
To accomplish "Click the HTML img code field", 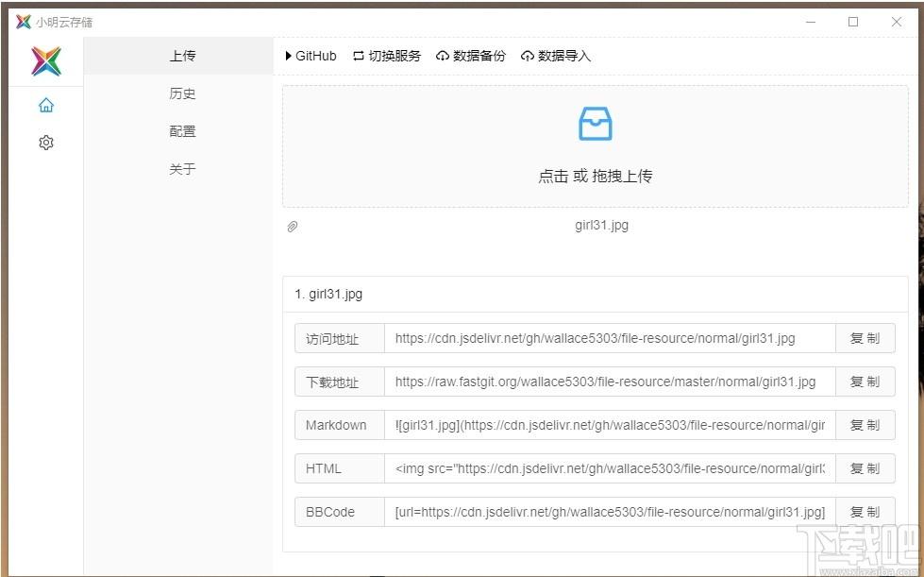I will tap(610, 468).
